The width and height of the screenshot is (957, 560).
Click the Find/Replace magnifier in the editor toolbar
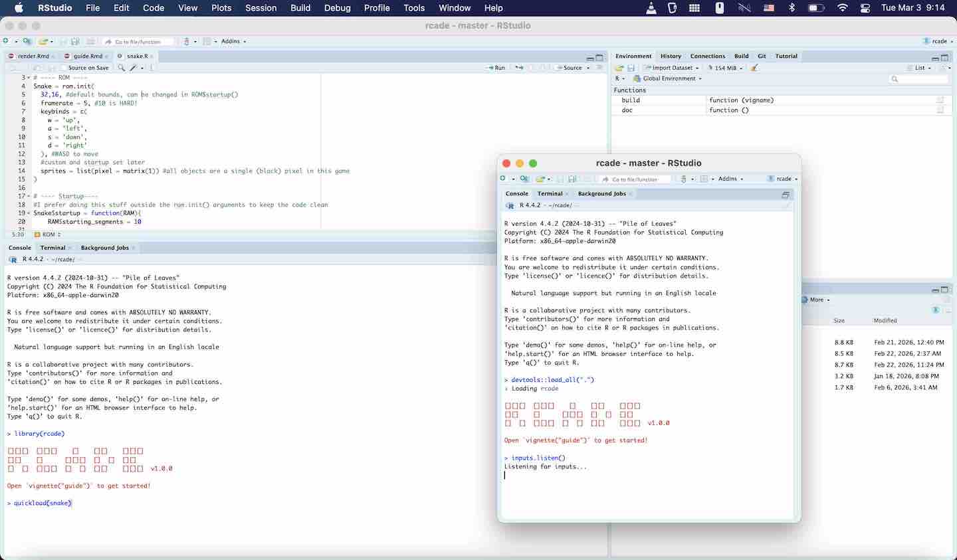click(121, 68)
